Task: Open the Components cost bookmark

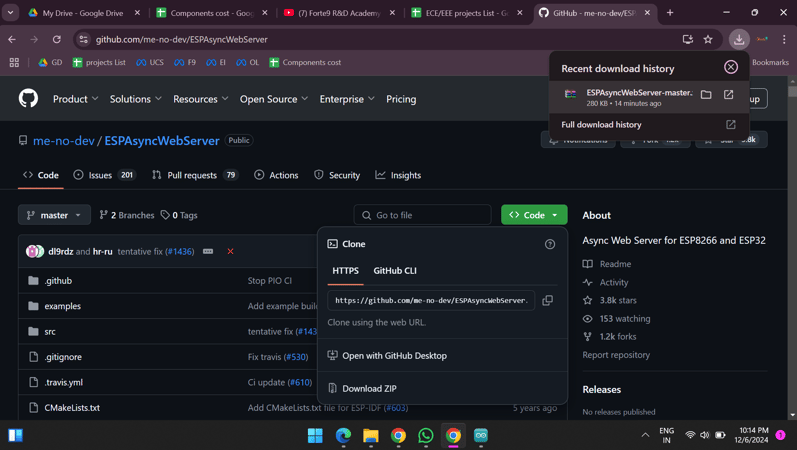Action: coord(305,63)
